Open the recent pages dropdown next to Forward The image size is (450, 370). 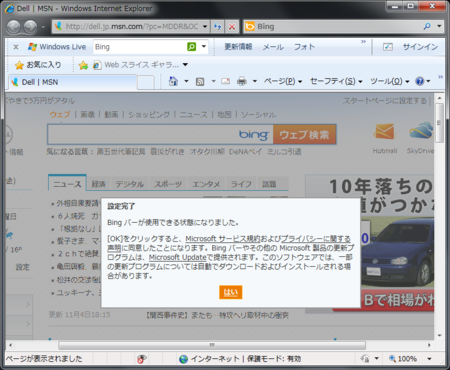pos(43,27)
